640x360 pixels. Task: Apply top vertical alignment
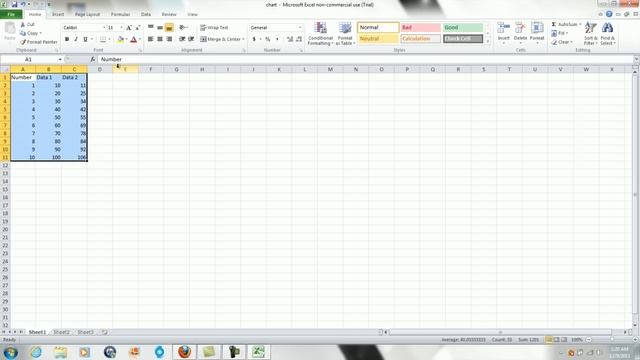pos(151,27)
